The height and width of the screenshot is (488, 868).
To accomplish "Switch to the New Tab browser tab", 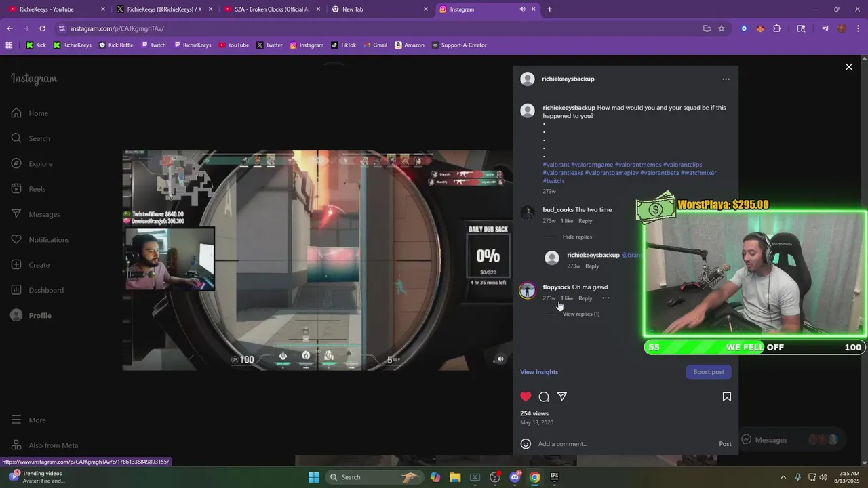I will (379, 9).
